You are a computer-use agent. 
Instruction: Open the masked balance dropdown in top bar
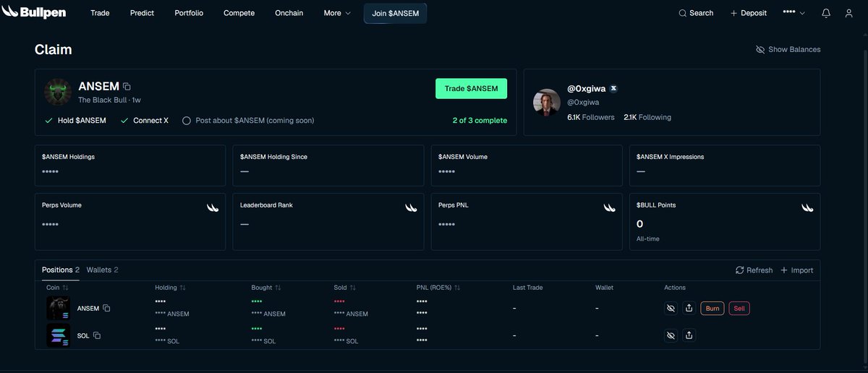coord(793,13)
